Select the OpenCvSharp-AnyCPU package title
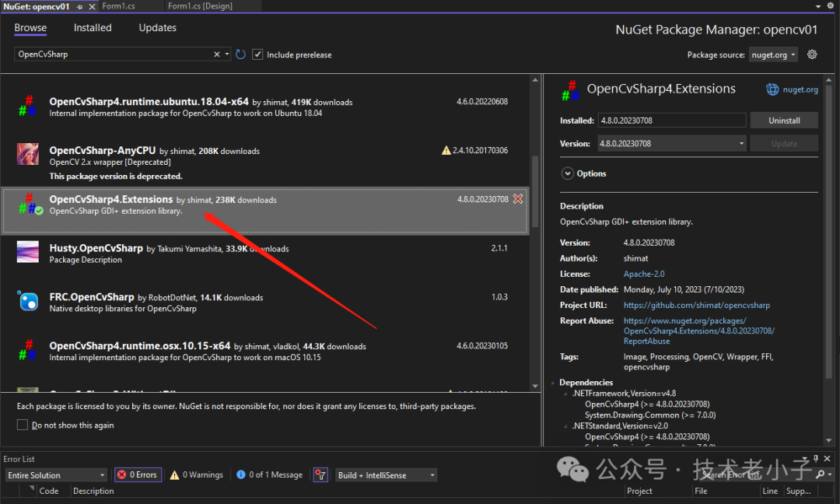The image size is (840, 504). (103, 151)
